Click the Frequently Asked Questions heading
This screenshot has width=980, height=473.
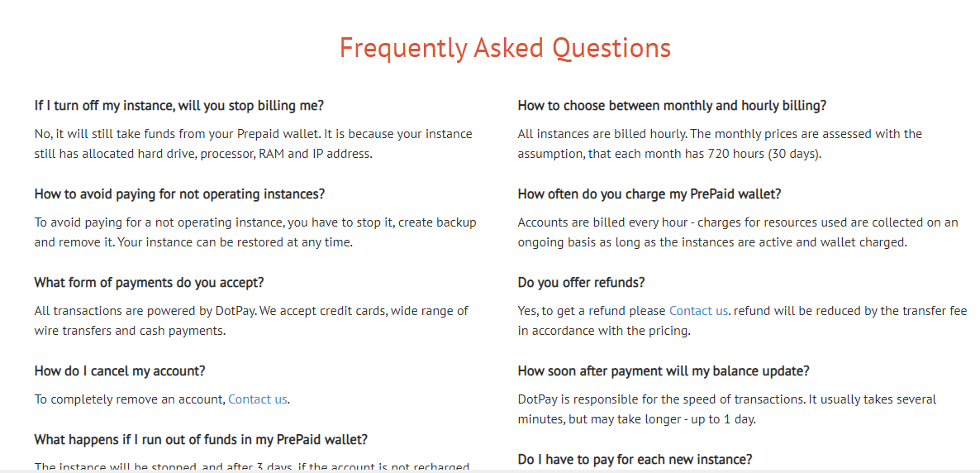pos(505,48)
